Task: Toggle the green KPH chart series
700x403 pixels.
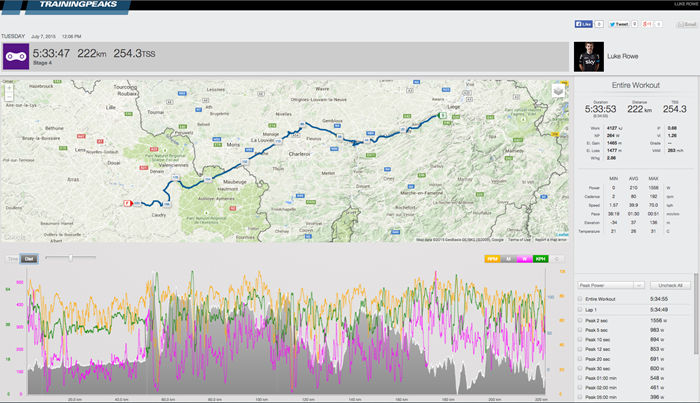Action: pos(540,259)
